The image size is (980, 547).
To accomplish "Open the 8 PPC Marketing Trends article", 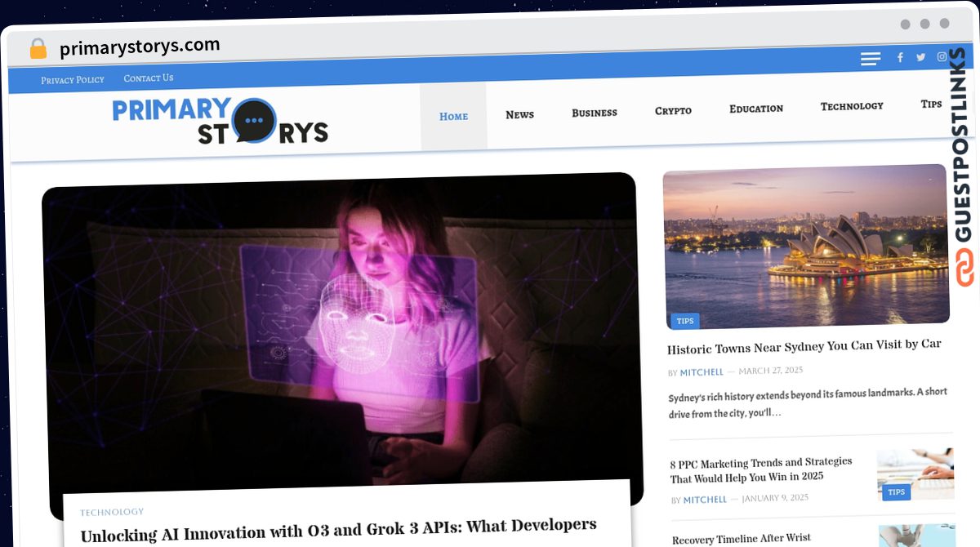I will (x=760, y=469).
